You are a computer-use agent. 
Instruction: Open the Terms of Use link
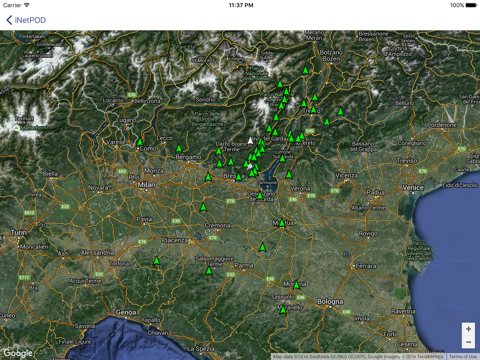[463, 357]
